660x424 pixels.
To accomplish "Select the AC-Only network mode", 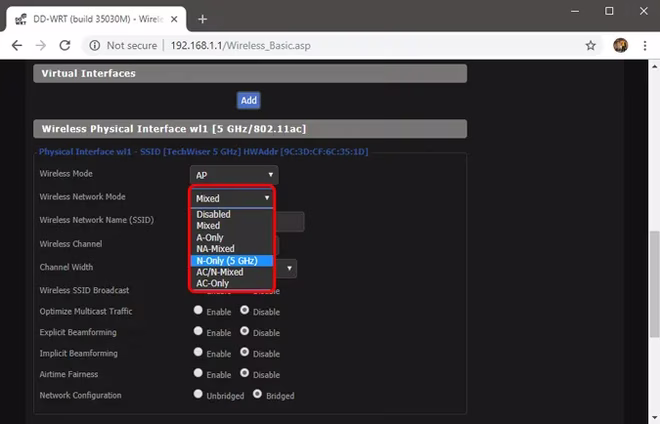I will pos(232,283).
